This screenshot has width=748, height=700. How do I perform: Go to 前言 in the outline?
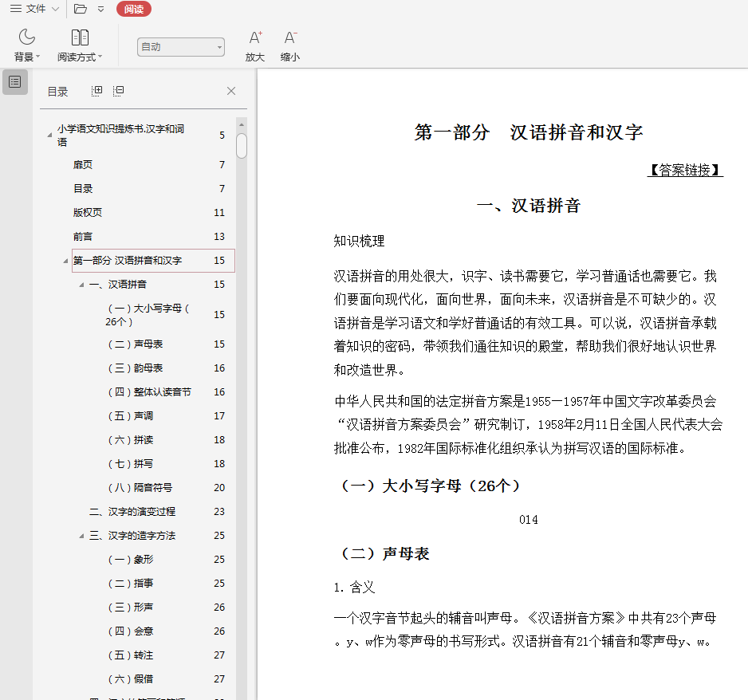click(x=83, y=237)
